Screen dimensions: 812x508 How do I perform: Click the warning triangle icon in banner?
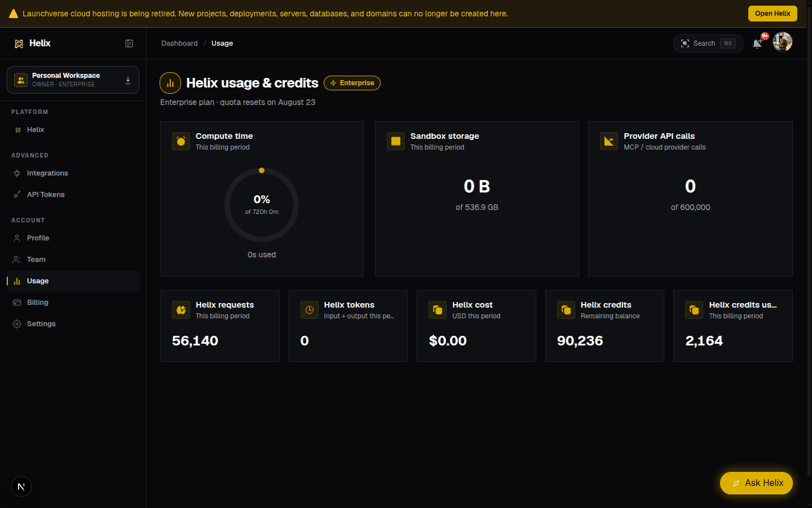[14, 14]
